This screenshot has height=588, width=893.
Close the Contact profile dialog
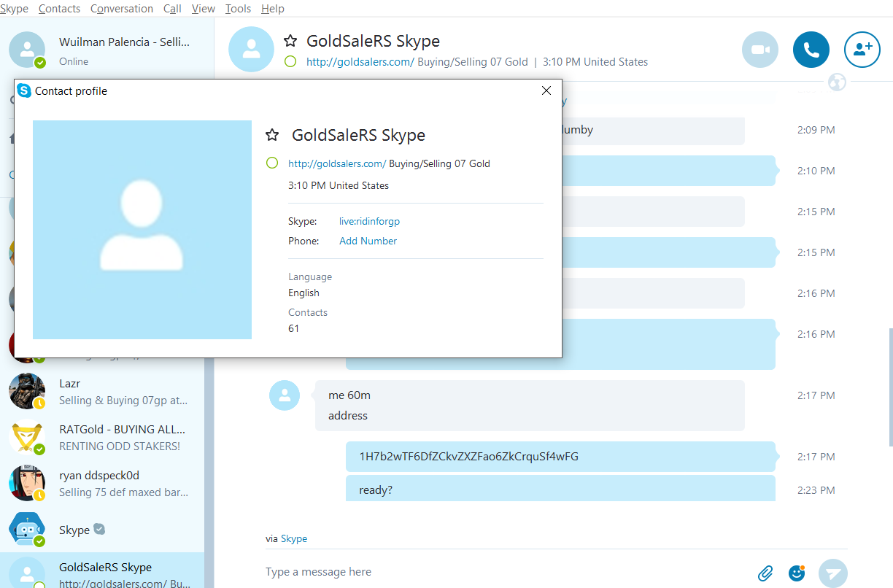546,90
